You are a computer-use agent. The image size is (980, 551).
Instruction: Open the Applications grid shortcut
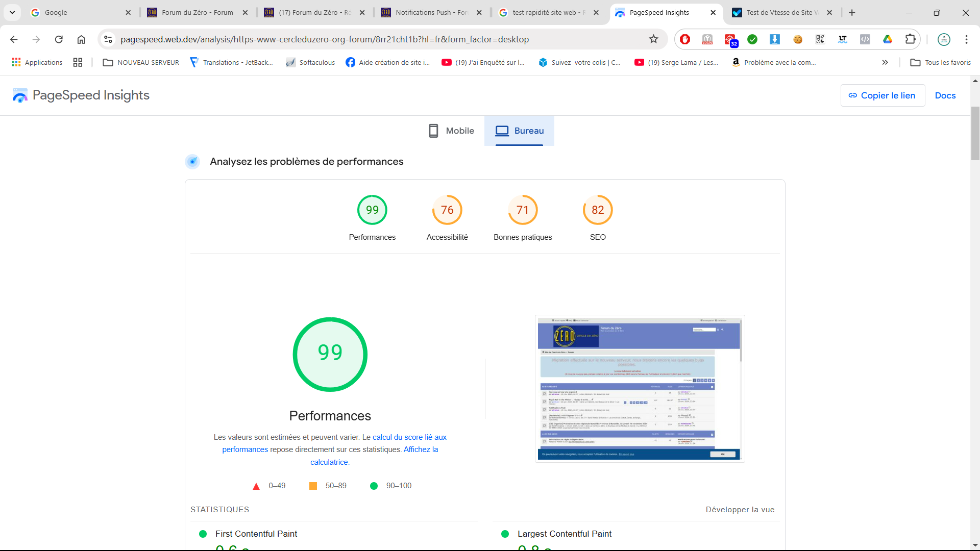point(37,62)
